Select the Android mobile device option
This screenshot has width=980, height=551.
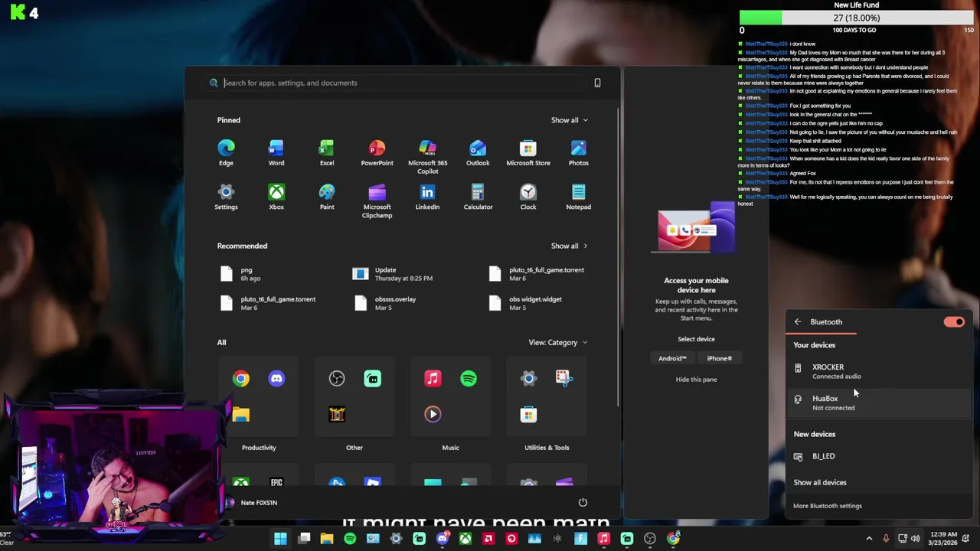[672, 359]
